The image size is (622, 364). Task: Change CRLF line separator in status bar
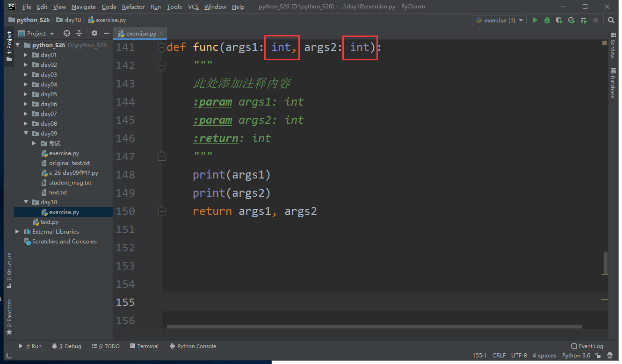pos(499,356)
